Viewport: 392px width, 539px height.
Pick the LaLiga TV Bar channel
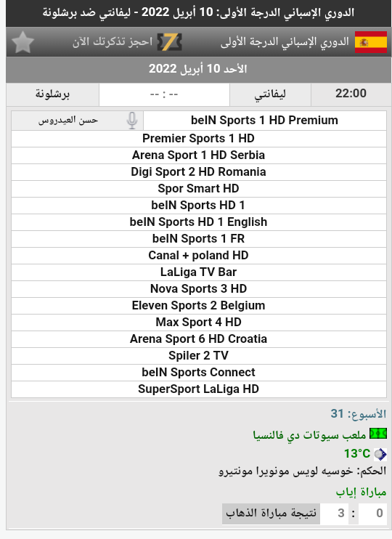[x=199, y=272]
